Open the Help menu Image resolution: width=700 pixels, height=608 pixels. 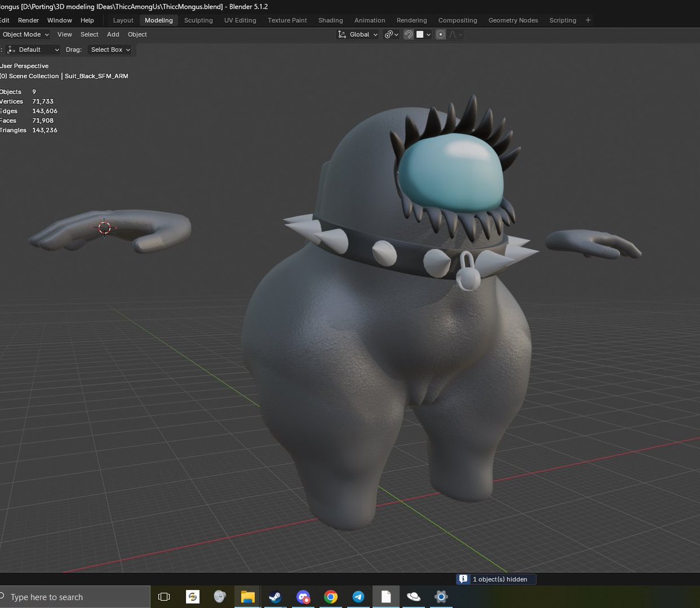[x=87, y=20]
